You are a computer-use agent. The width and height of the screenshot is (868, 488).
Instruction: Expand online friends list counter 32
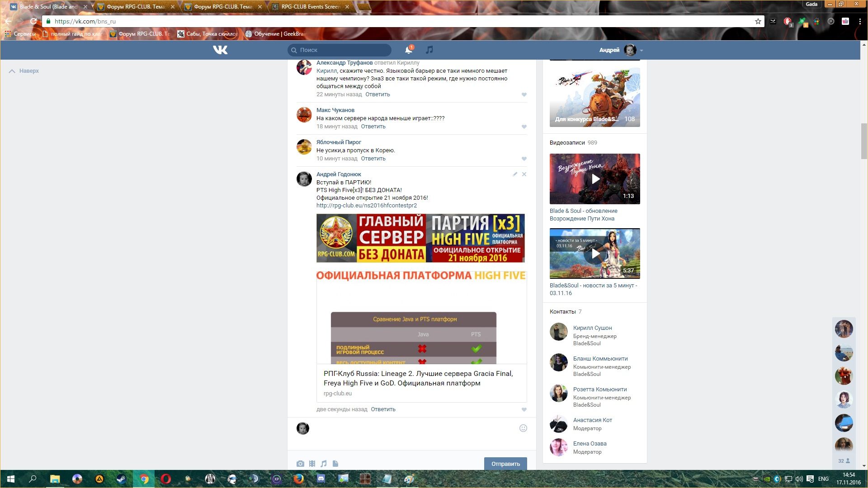pyautogui.click(x=844, y=461)
